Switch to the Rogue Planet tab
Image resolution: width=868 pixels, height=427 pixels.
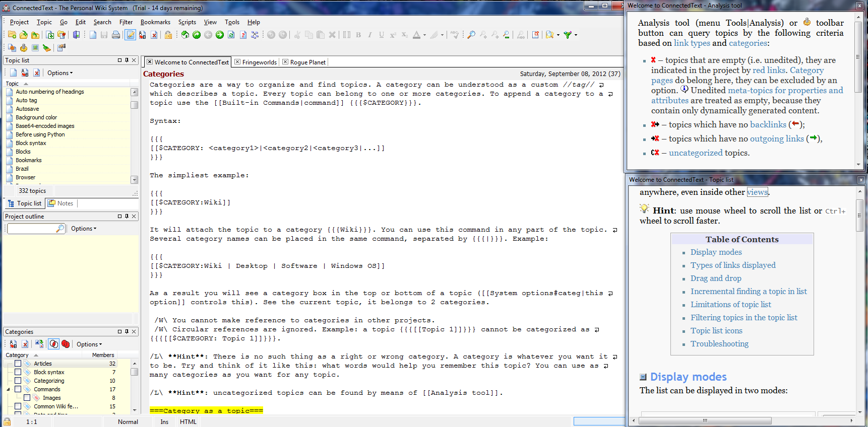click(307, 62)
